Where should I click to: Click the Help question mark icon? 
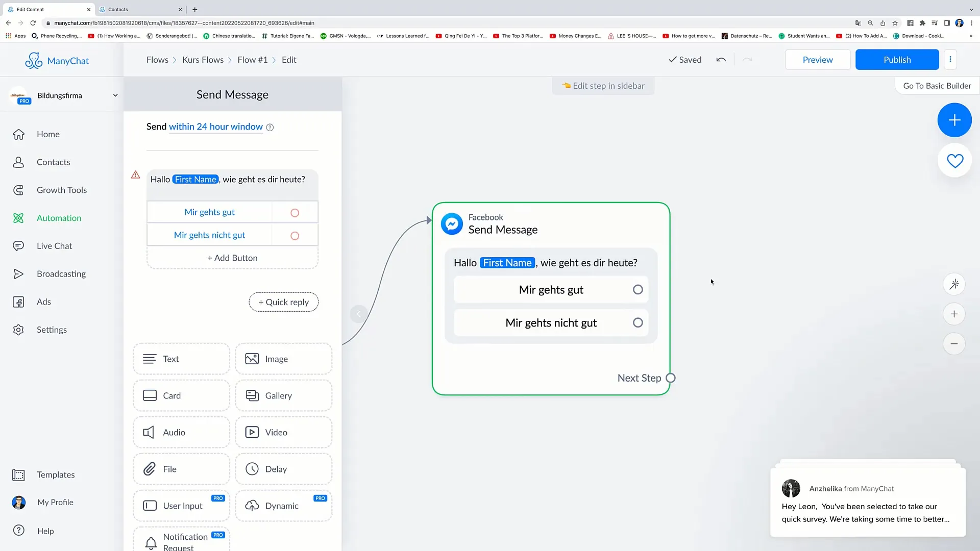19,531
